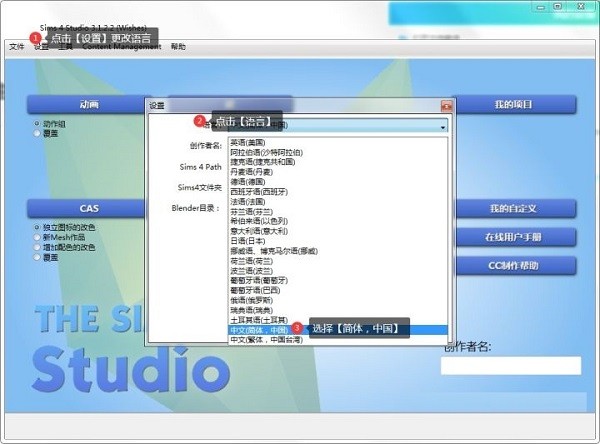The width and height of the screenshot is (600, 444).
Task: Click the CAS button
Action: pyautogui.click(x=89, y=209)
